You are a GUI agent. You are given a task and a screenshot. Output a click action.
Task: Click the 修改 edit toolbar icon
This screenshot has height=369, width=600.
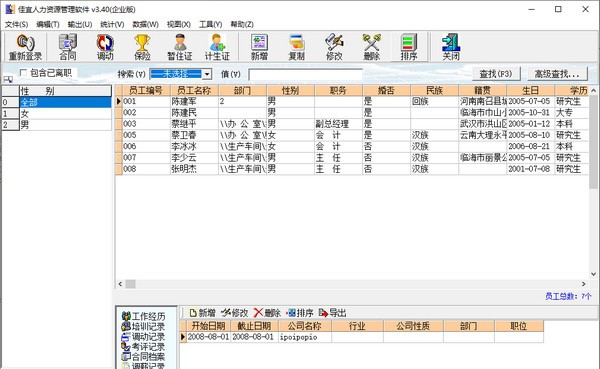click(334, 47)
